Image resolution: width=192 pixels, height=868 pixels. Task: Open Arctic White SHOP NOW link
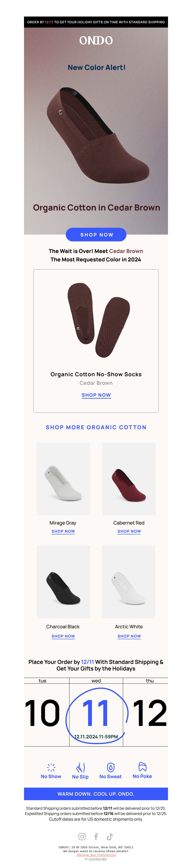pyautogui.click(x=129, y=636)
